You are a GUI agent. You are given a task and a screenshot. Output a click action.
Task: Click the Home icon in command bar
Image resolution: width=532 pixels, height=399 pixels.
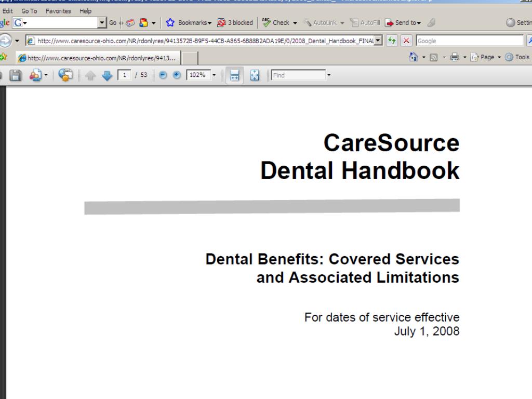coord(413,57)
